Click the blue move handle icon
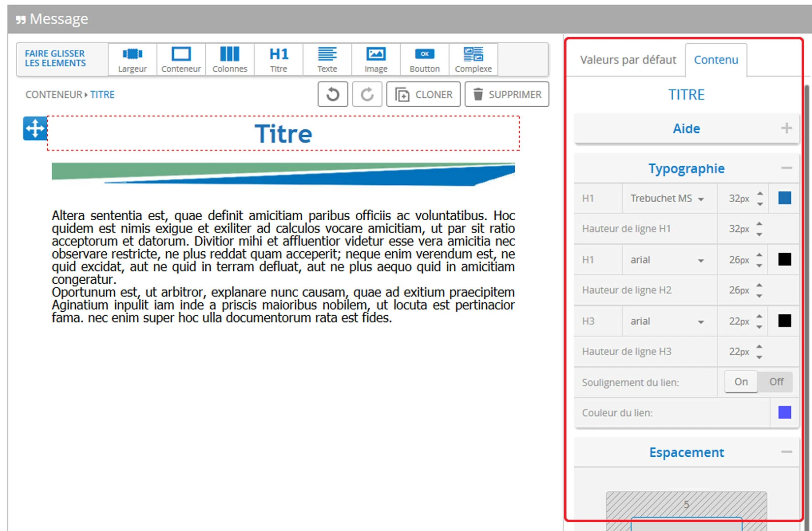 pyautogui.click(x=35, y=129)
